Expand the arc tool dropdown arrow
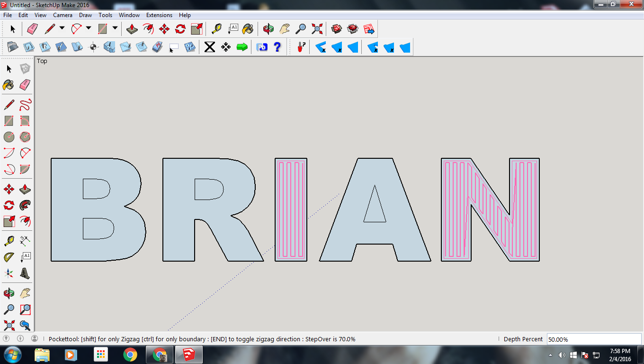 (x=89, y=28)
